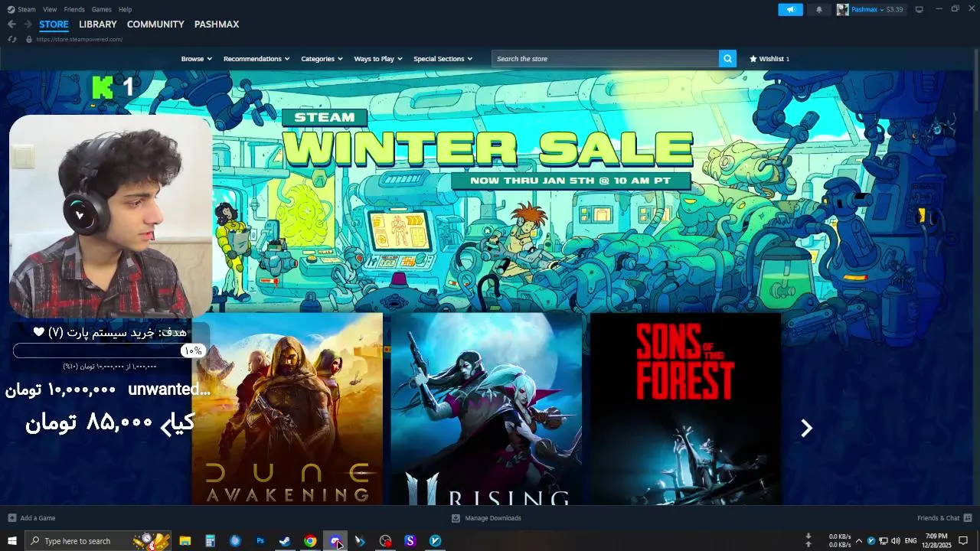Expand the Categories dropdown
This screenshot has height=551, width=980.
coord(322,59)
